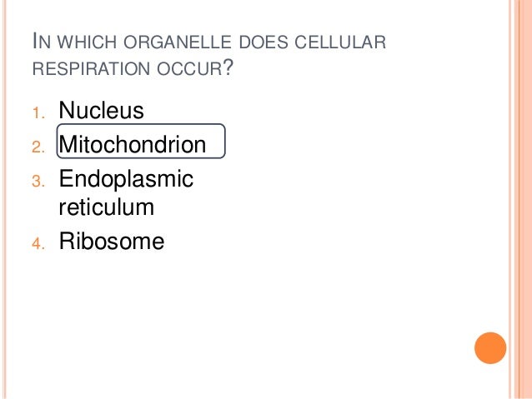The height and width of the screenshot is (399, 532).
Task: Select the Nucleus answer option
Action: click(x=101, y=110)
